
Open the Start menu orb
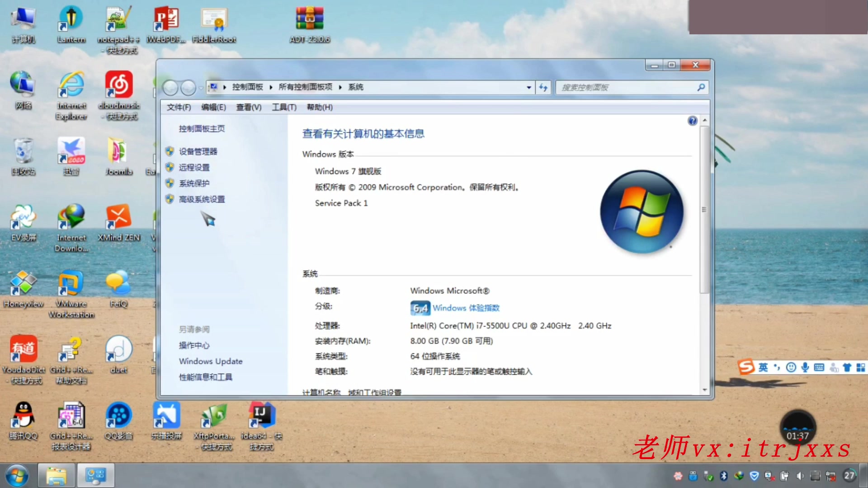tap(17, 475)
